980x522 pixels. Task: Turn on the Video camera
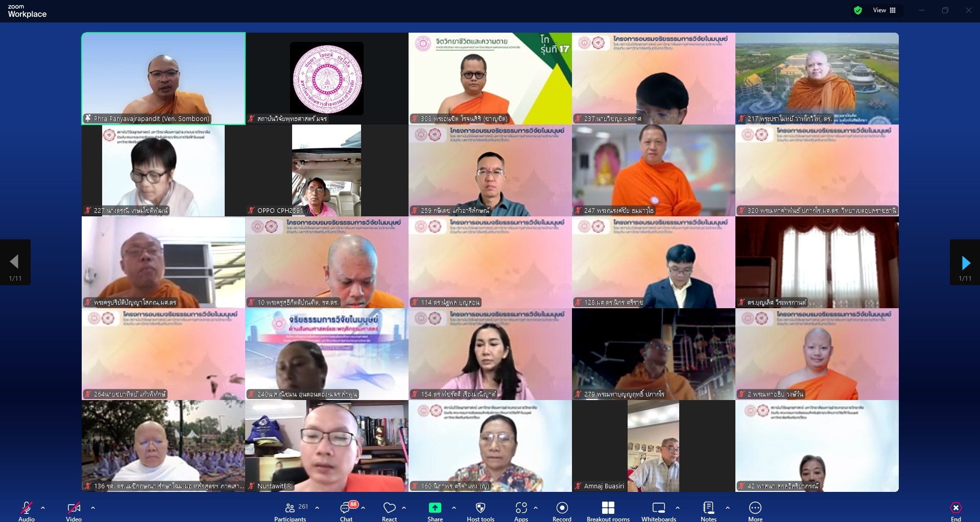74,511
